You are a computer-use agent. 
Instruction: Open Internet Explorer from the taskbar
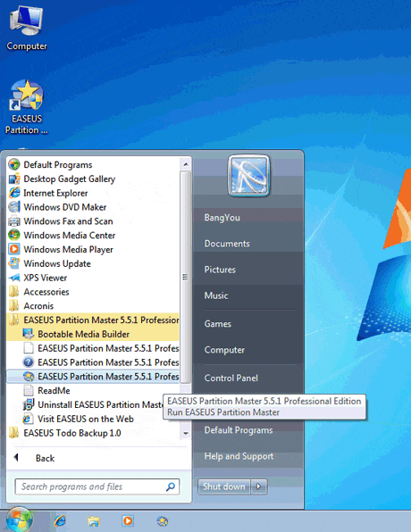click(60, 520)
